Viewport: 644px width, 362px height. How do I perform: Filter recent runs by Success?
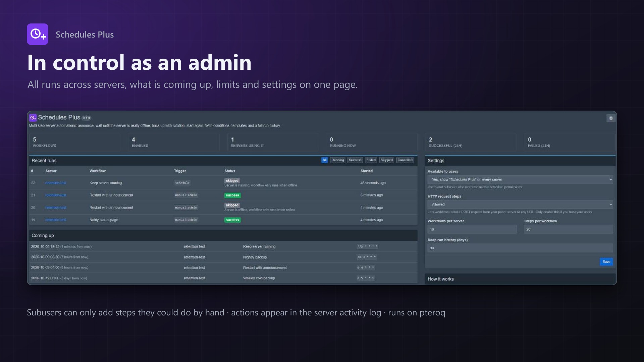click(x=355, y=160)
